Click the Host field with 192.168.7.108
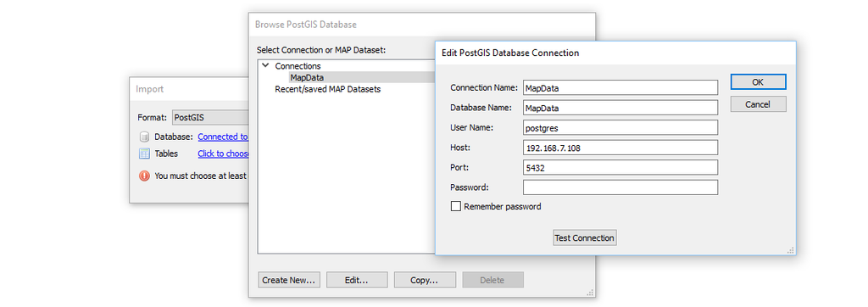 [x=620, y=148]
